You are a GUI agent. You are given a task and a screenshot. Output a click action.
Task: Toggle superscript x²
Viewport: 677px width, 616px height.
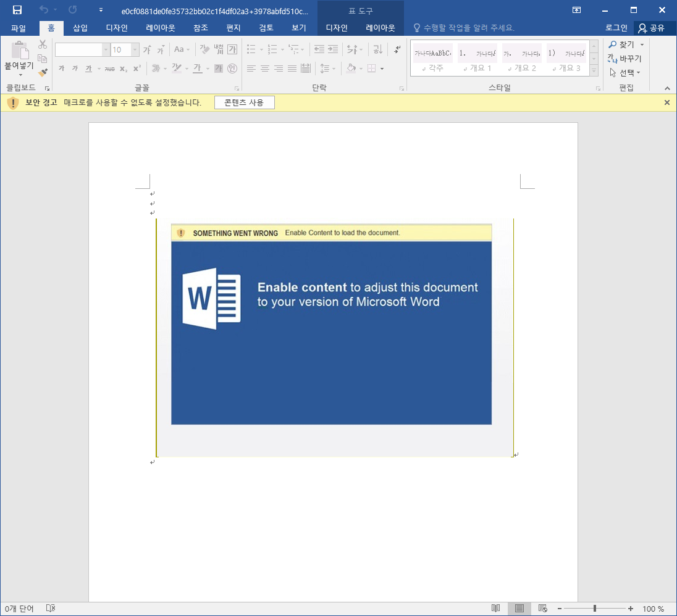click(137, 68)
